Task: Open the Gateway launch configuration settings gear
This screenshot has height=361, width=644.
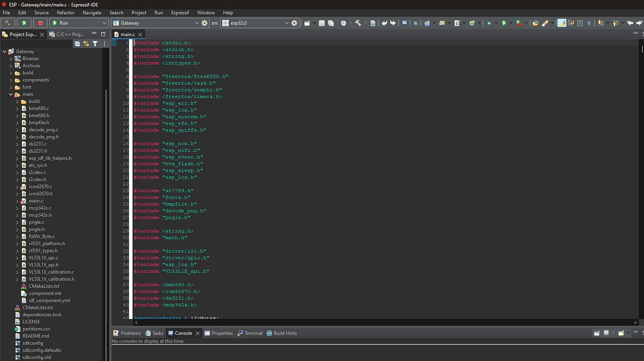Action: pyautogui.click(x=204, y=23)
